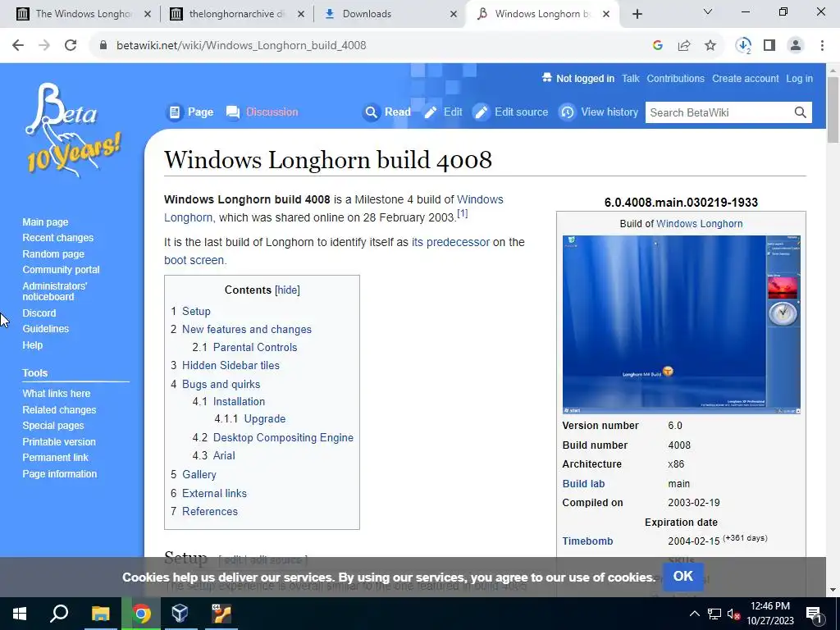
Task: Switch to the Downloads tab
Action: click(x=388, y=14)
